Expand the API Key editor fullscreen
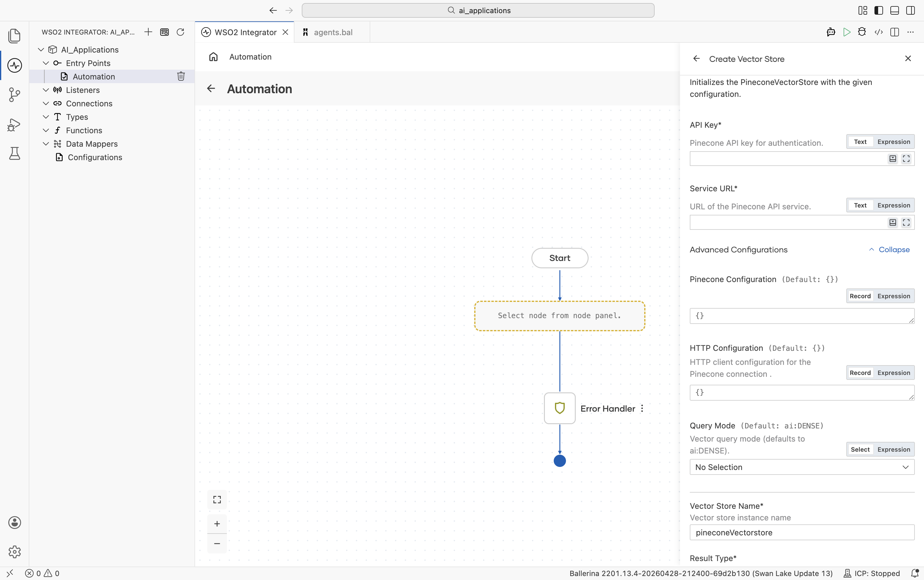The image size is (924, 580). [906, 158]
